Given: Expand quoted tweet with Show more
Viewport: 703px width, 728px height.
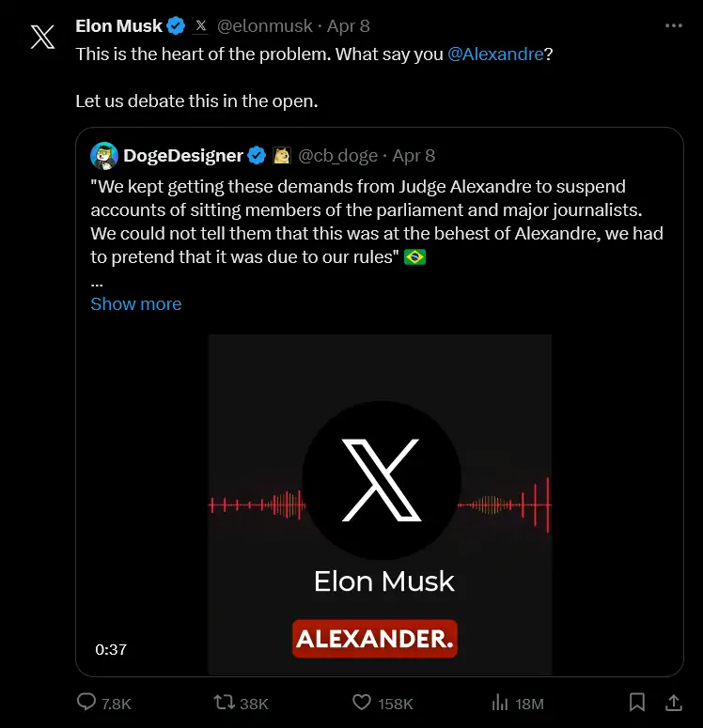Looking at the screenshot, I should [x=136, y=303].
